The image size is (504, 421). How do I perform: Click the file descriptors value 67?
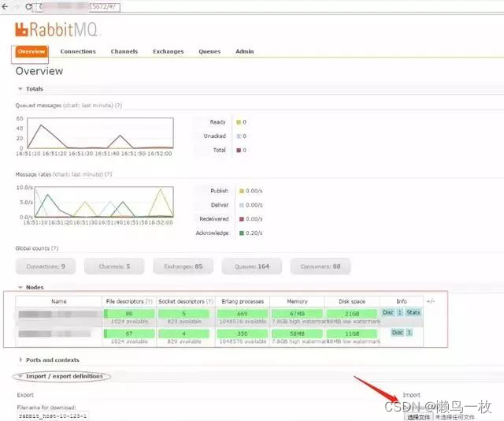click(129, 333)
